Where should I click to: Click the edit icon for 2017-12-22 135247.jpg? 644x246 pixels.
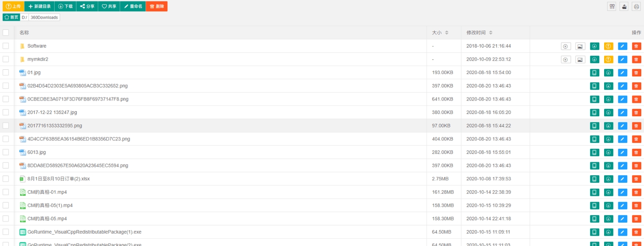pos(622,113)
